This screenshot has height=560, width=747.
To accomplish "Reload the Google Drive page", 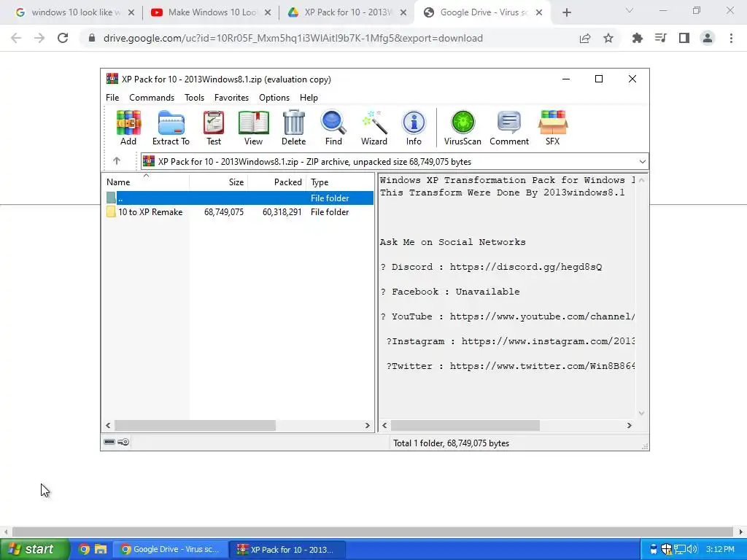I will tap(63, 38).
